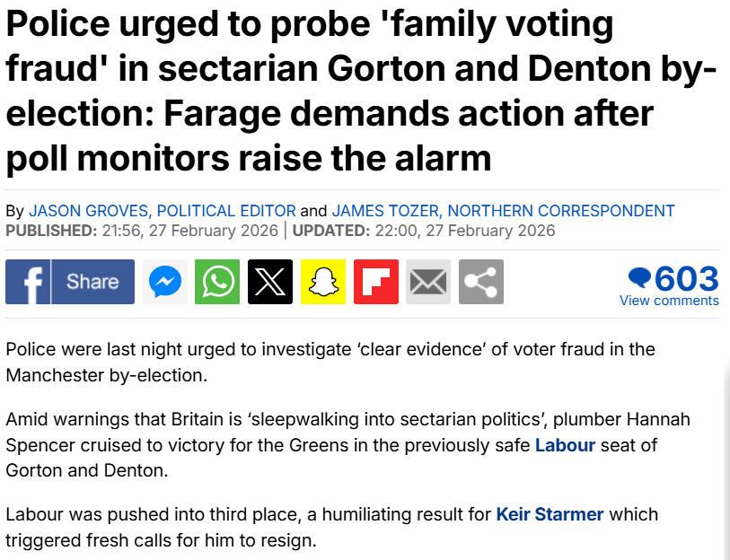The image size is (730, 560).
Task: Share the article on Facebook
Action: (x=70, y=282)
